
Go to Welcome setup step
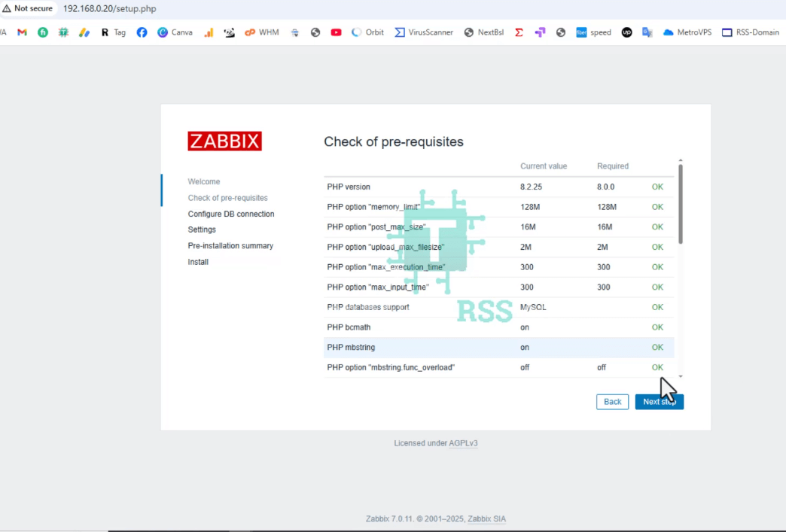click(x=204, y=181)
